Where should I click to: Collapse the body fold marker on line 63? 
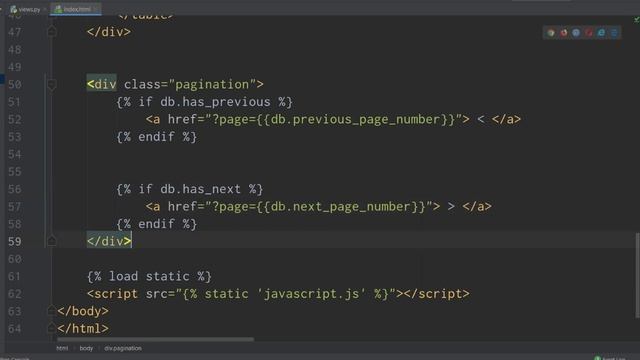[x=52, y=311]
